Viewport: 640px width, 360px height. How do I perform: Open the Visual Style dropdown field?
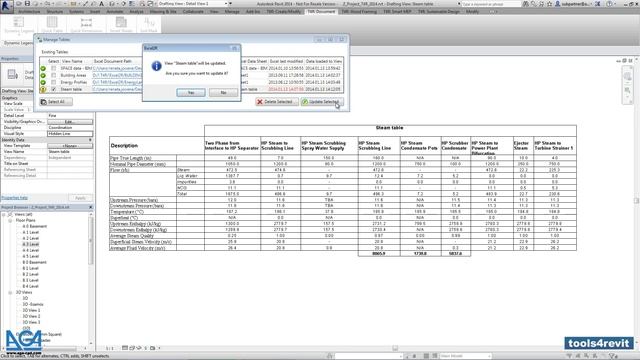(x=70, y=134)
